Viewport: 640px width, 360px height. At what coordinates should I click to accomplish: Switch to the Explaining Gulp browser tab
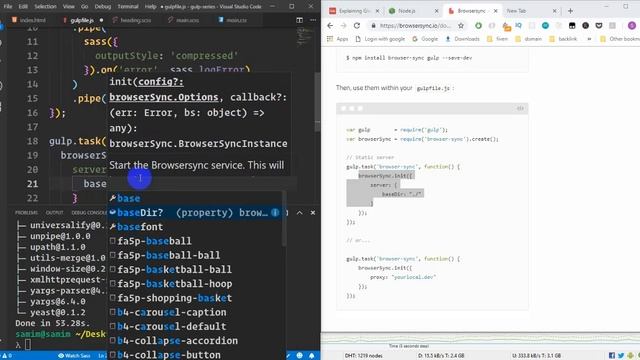(x=354, y=11)
